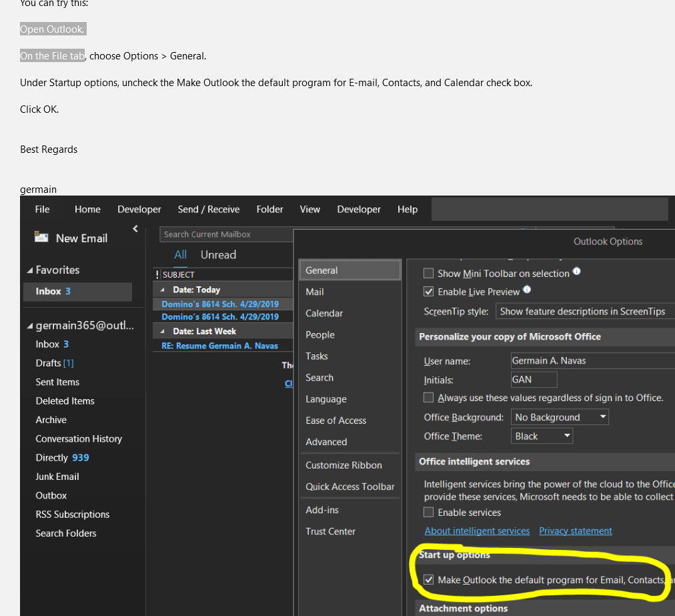675x616 pixels.
Task: Click the New Email button label
Action: [82, 238]
